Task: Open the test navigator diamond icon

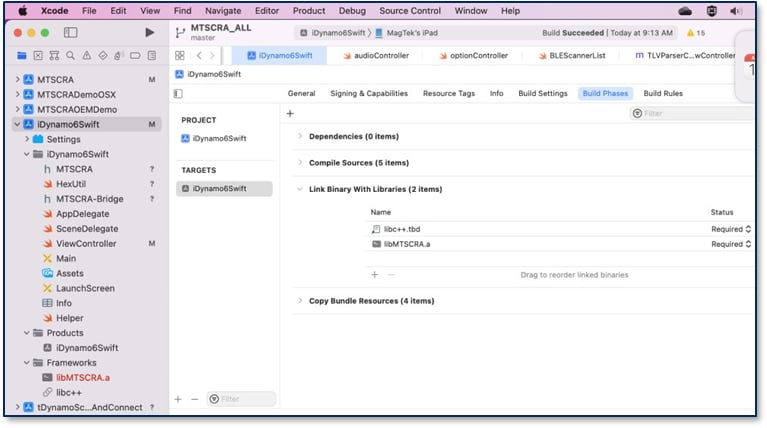Action: click(103, 55)
